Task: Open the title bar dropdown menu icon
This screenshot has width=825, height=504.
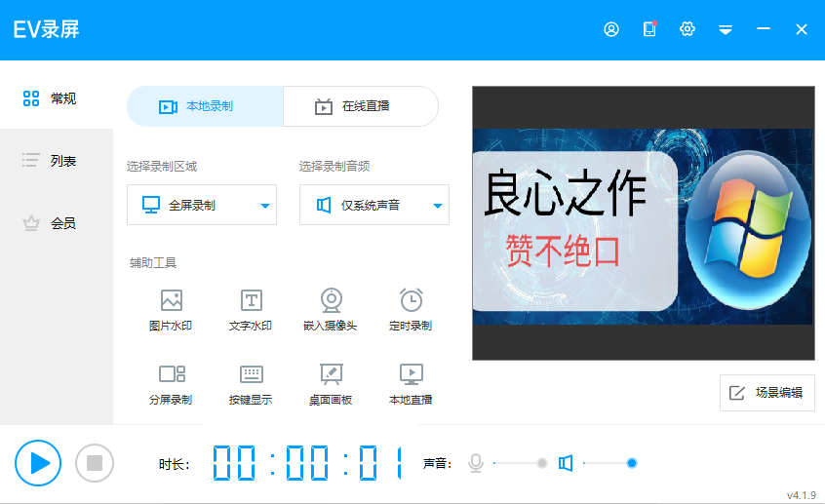Action: pos(726,29)
